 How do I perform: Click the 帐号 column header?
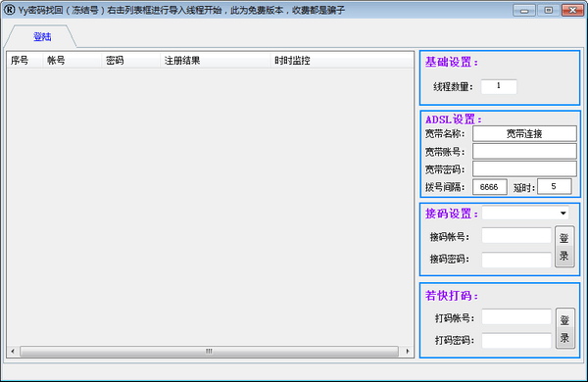tap(72, 61)
